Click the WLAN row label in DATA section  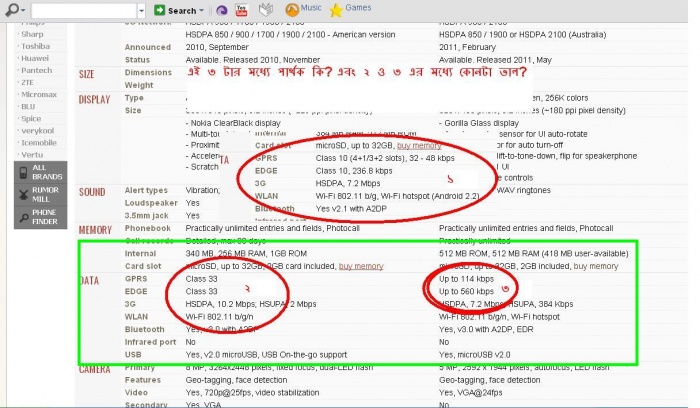coord(136,317)
